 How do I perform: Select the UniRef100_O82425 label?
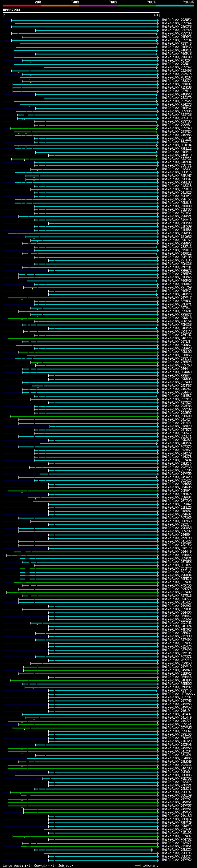[x=176, y=481]
